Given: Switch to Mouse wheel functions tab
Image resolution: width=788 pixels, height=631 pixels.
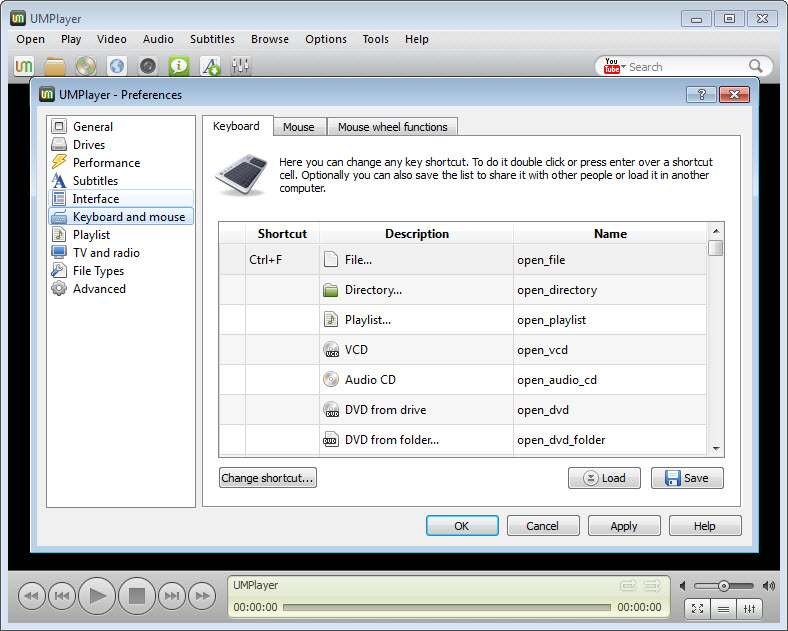Looking at the screenshot, I should coord(392,127).
